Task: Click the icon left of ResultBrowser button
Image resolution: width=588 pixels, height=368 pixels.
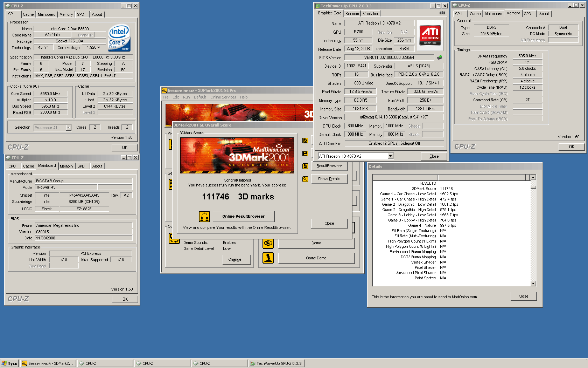Action: coord(305,166)
